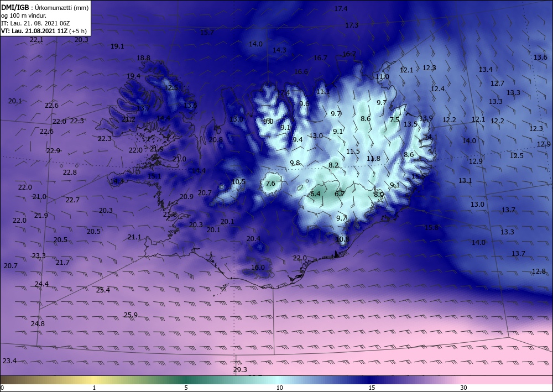Click the 10.5 value label
The image size is (553, 392).
pos(238,181)
